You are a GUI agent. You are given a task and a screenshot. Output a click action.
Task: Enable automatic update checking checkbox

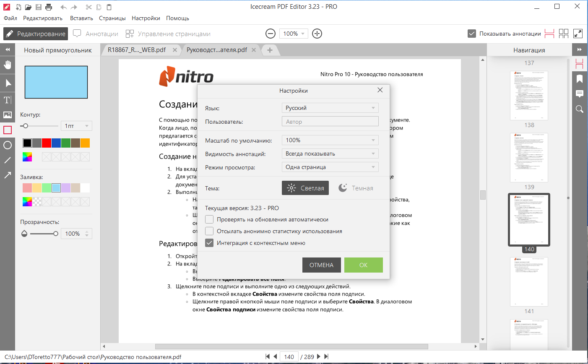[209, 219]
